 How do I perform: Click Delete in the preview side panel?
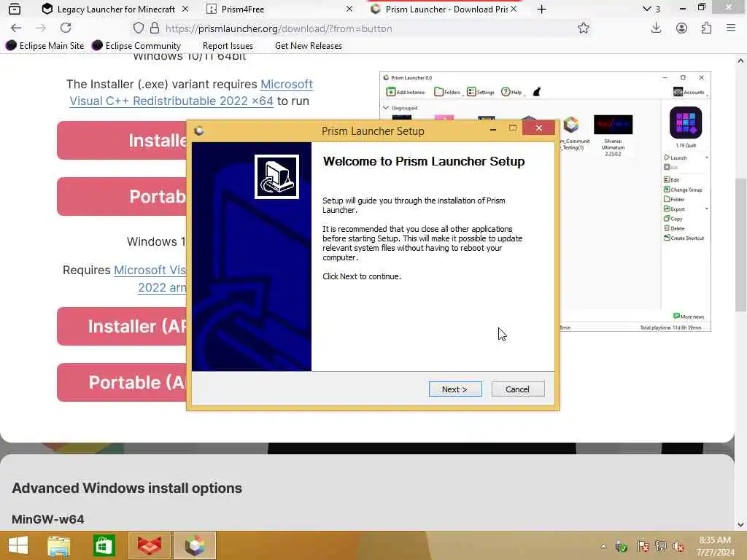pyautogui.click(x=673, y=228)
